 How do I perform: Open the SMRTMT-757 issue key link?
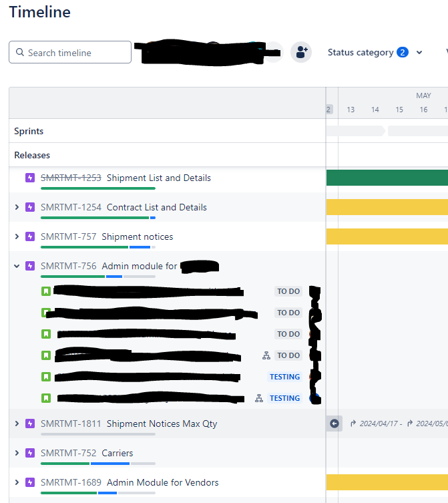(68, 236)
